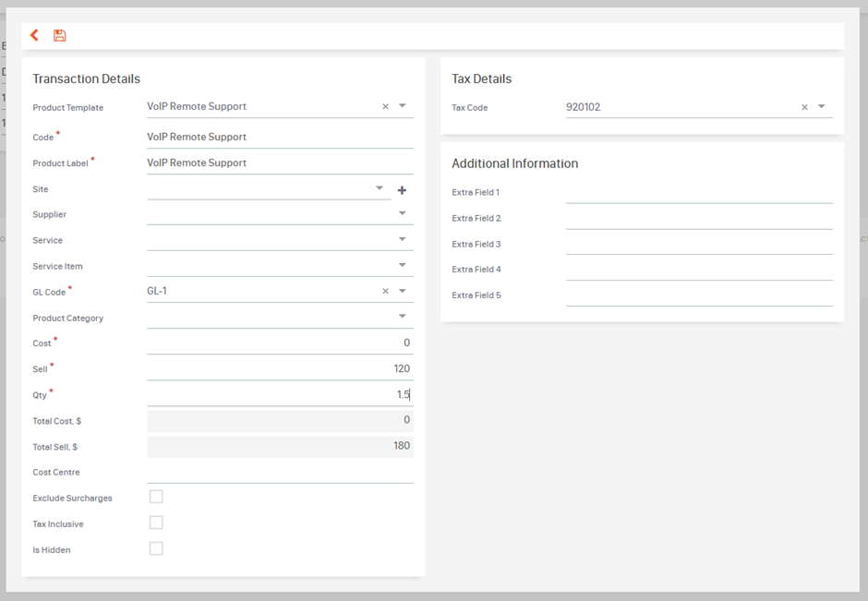Check the Is Hidden checkbox
Screen dimensions: 868x601
point(156,548)
